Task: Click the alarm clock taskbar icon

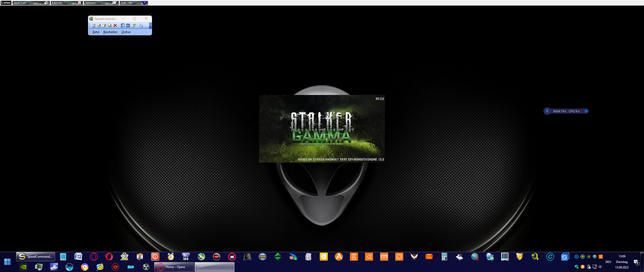Action: tap(171, 257)
